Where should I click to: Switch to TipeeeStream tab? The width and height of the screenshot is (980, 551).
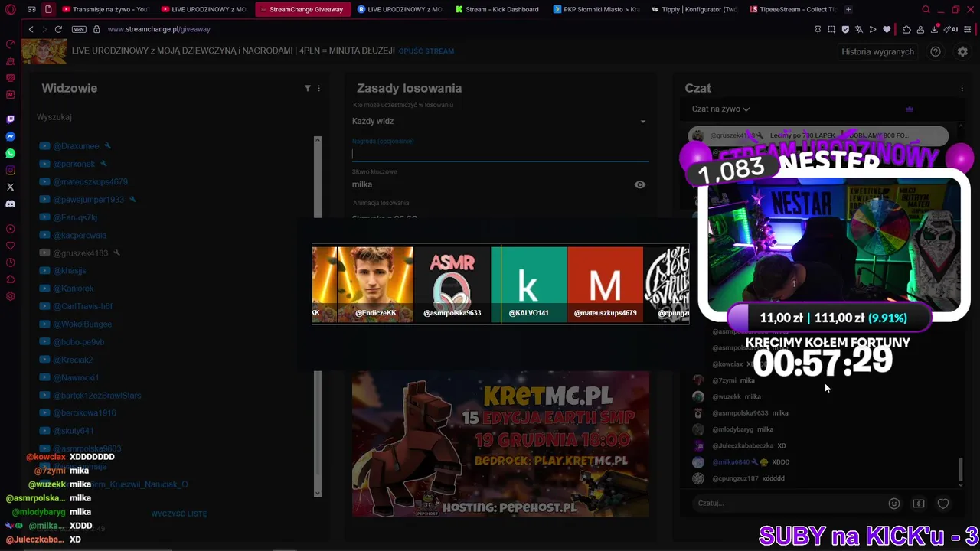point(792,9)
